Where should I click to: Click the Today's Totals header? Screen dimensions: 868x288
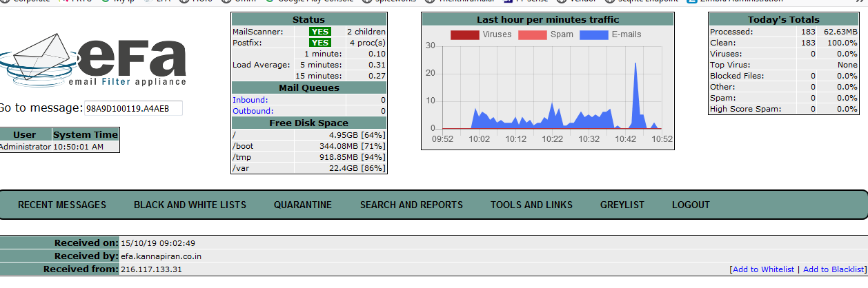coord(785,20)
